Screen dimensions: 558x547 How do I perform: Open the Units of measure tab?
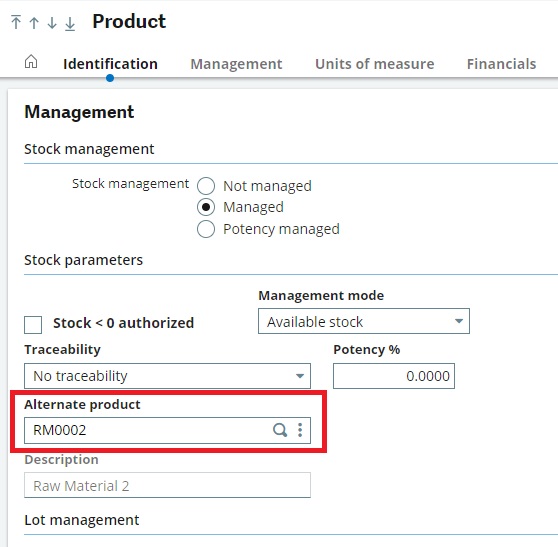375,64
